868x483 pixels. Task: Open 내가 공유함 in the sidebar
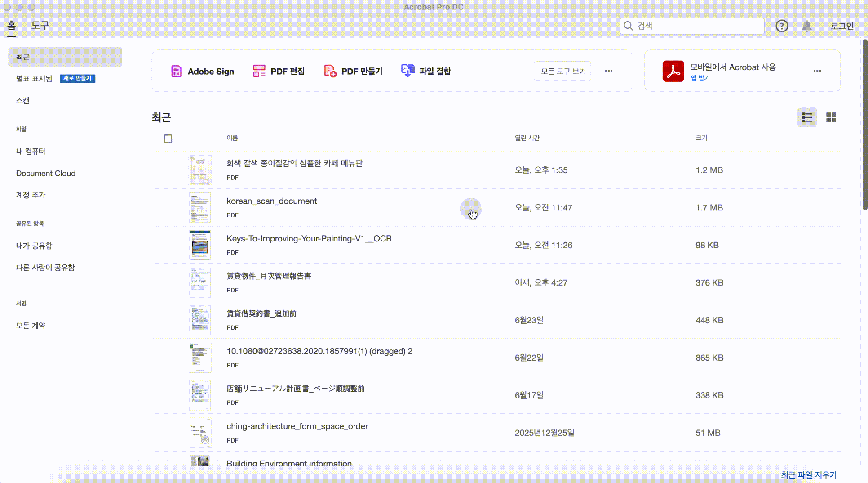tap(34, 246)
